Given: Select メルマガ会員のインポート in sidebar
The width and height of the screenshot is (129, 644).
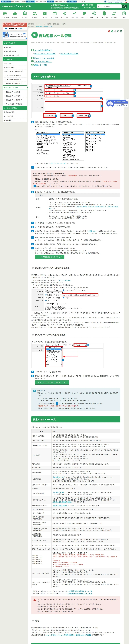Looking at the screenshot, I should [x=15, y=55].
